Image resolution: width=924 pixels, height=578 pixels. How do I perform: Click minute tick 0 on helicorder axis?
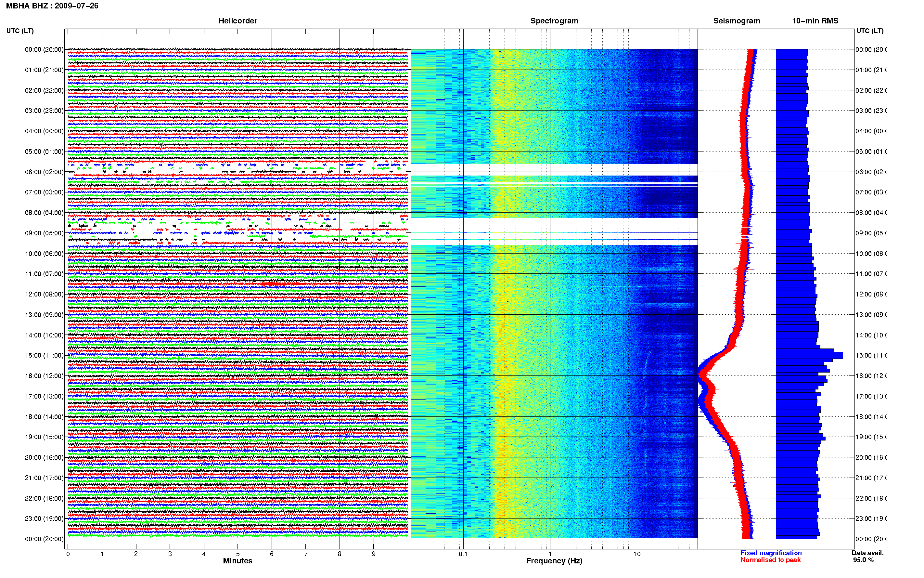[68, 554]
